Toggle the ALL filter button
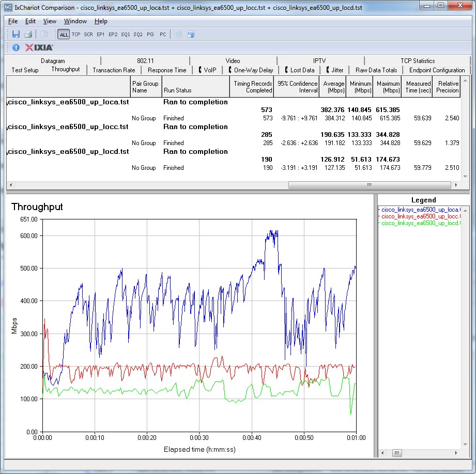Viewport: 476px width, 474px height. [x=64, y=34]
